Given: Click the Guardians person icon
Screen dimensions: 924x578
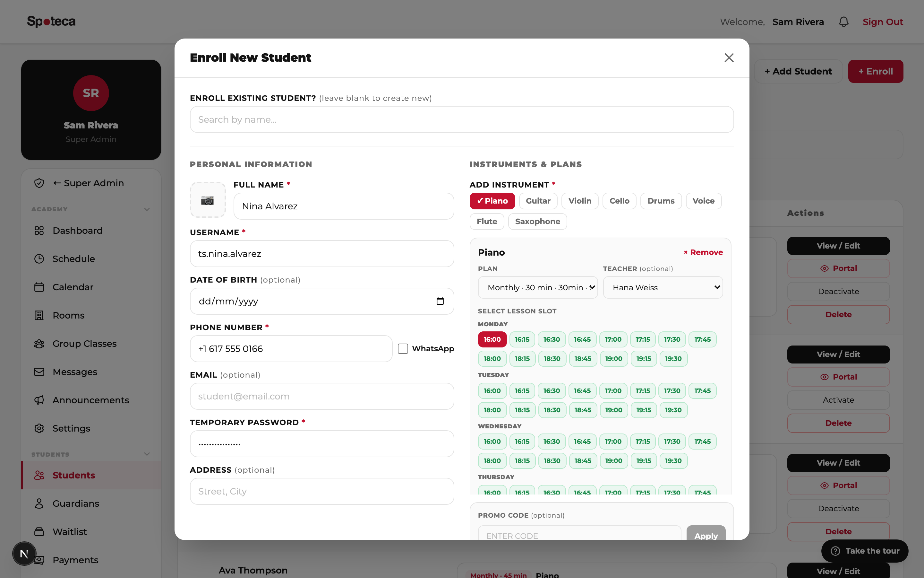Looking at the screenshot, I should [39, 504].
